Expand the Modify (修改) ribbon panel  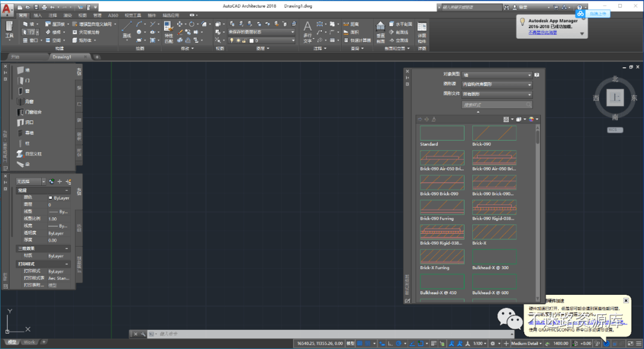click(x=187, y=48)
